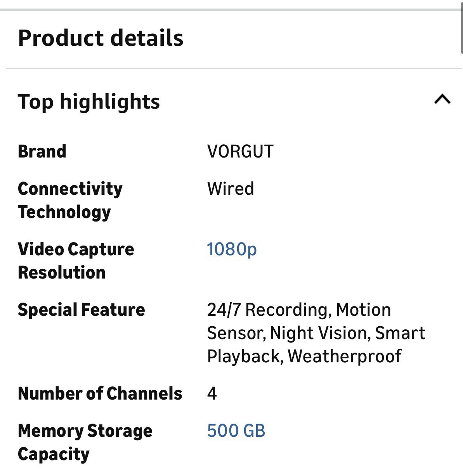Click the Memory Storage Capacity label
The height and width of the screenshot is (476, 463).
[85, 443]
